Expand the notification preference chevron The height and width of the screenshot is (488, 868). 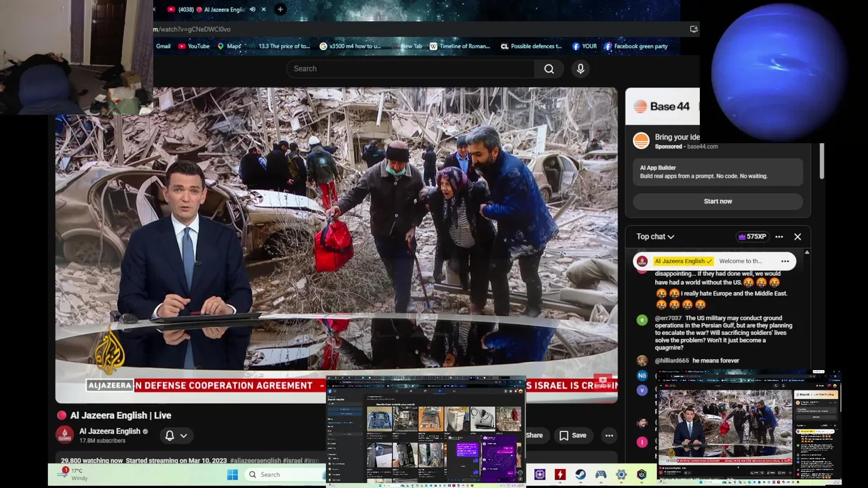(x=184, y=435)
